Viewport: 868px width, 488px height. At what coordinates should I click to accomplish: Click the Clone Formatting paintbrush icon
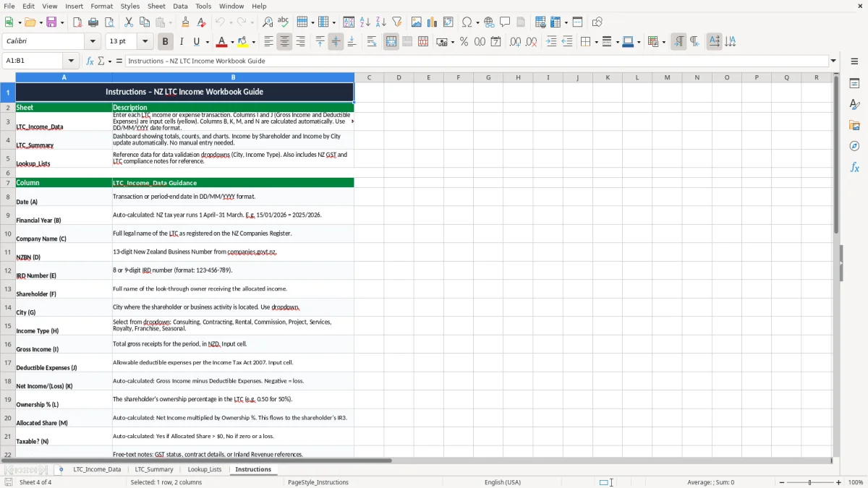click(186, 22)
